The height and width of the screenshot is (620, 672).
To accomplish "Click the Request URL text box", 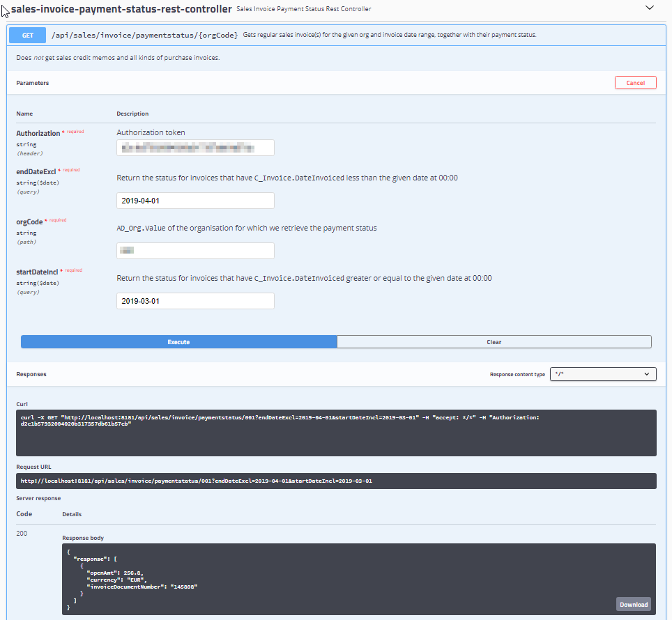I will coord(336,481).
